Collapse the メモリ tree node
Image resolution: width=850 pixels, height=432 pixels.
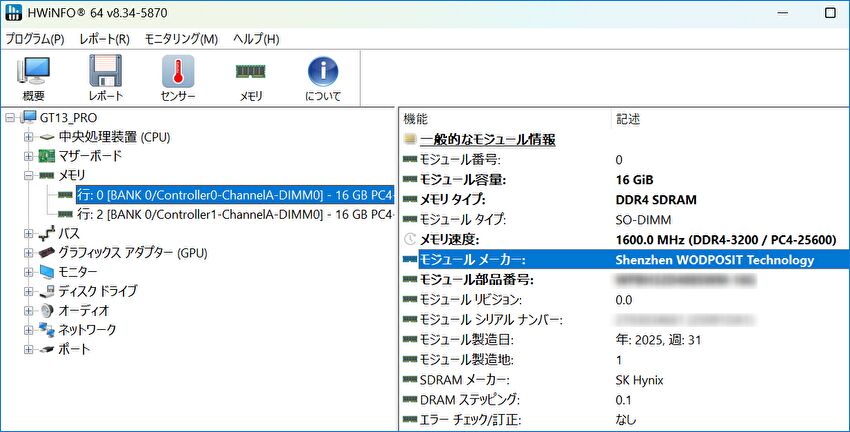point(27,175)
